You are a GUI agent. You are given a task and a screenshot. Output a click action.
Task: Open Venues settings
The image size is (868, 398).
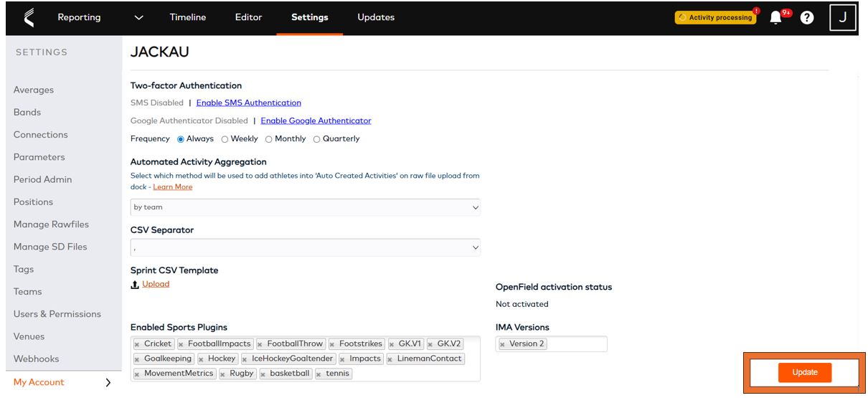29,336
